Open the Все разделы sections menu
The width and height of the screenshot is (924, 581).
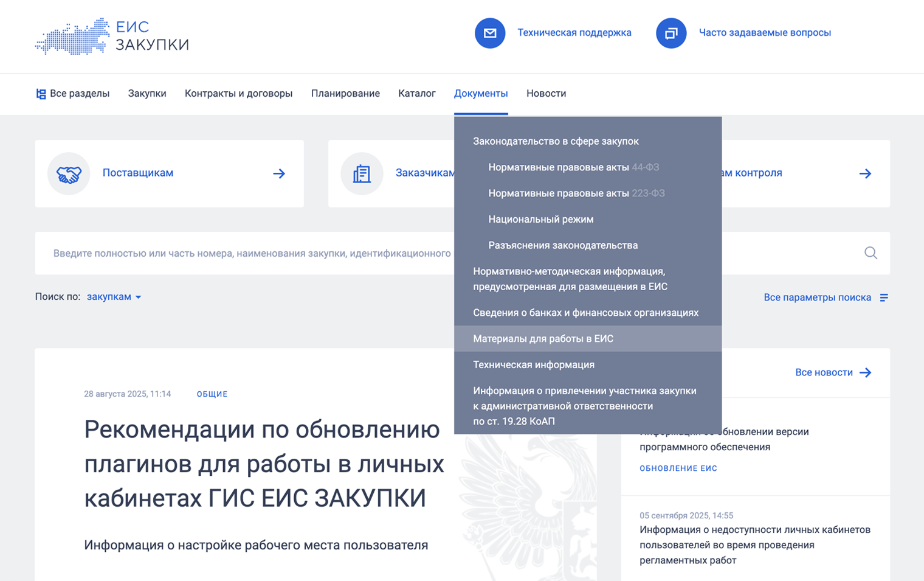click(x=72, y=94)
